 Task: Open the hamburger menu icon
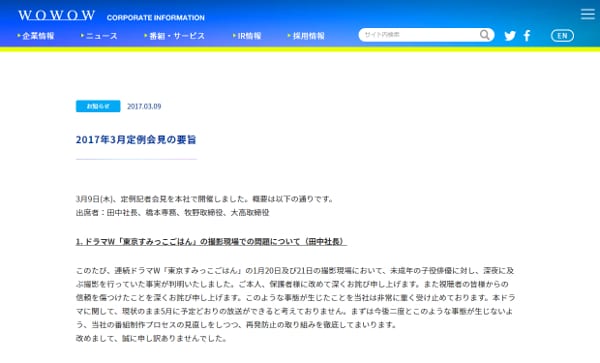pyautogui.click(x=587, y=14)
